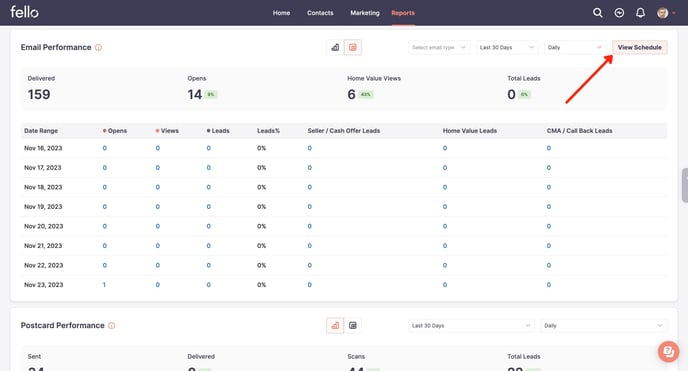Expand the profile menu arrow

click(674, 13)
